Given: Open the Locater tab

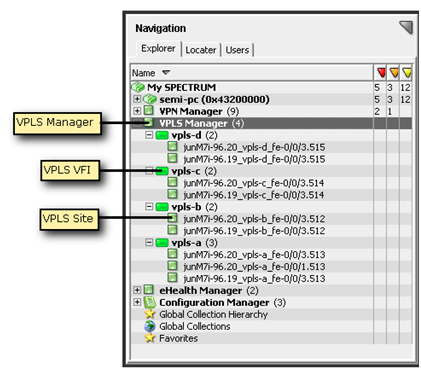Looking at the screenshot, I should 201,50.
